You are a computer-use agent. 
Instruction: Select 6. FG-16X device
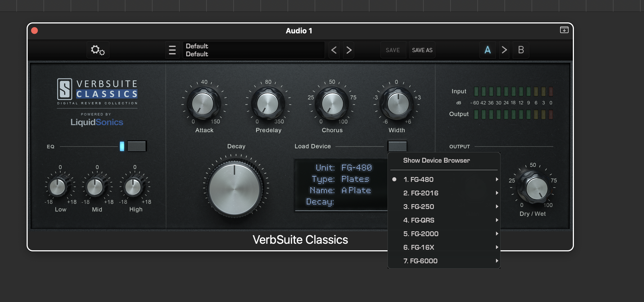443,247
